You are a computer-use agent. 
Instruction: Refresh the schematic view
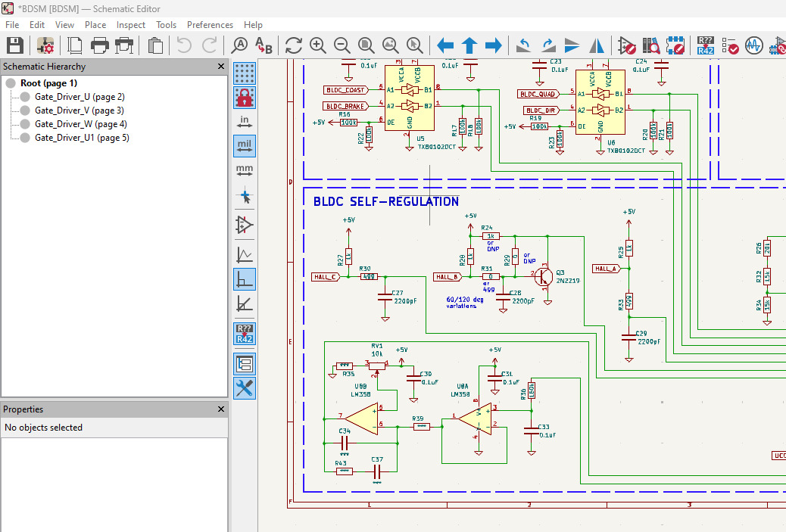click(x=294, y=45)
